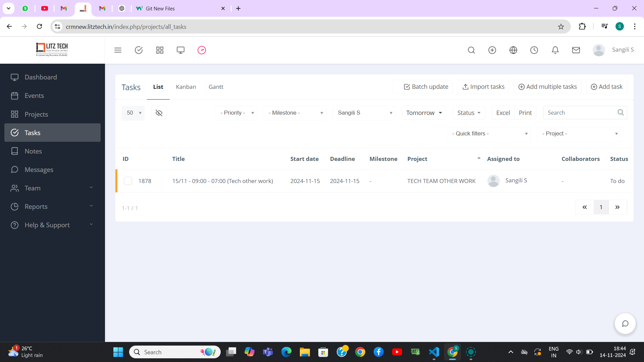Select page 1 in pagination
Screen dimensions: 644x362
(x=601, y=207)
